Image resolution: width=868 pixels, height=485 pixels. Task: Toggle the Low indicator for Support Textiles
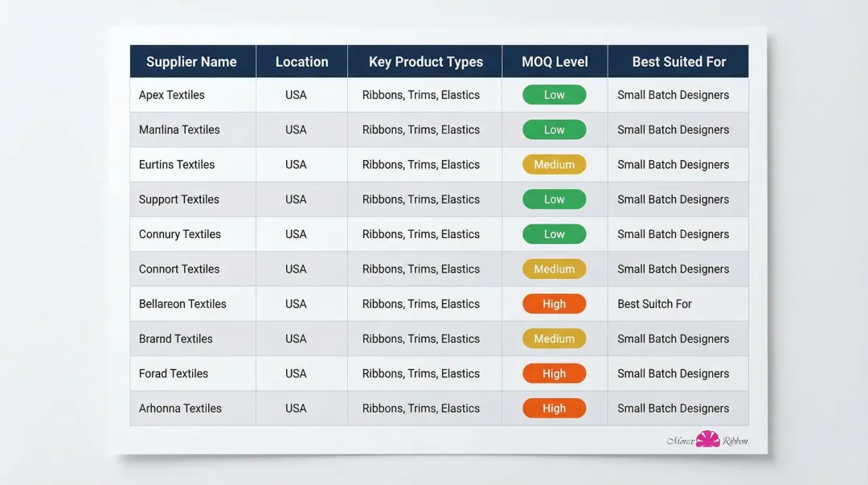click(555, 199)
